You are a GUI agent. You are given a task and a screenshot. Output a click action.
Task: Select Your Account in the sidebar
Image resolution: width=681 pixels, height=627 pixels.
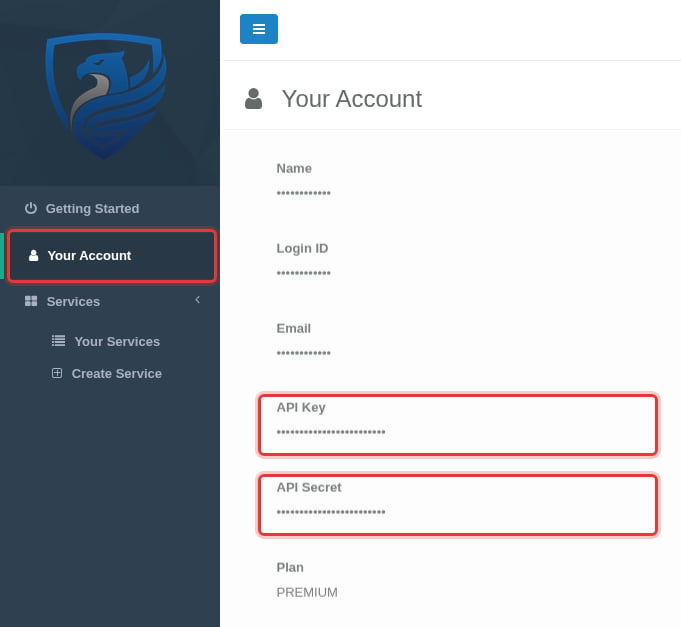pyautogui.click(x=112, y=256)
